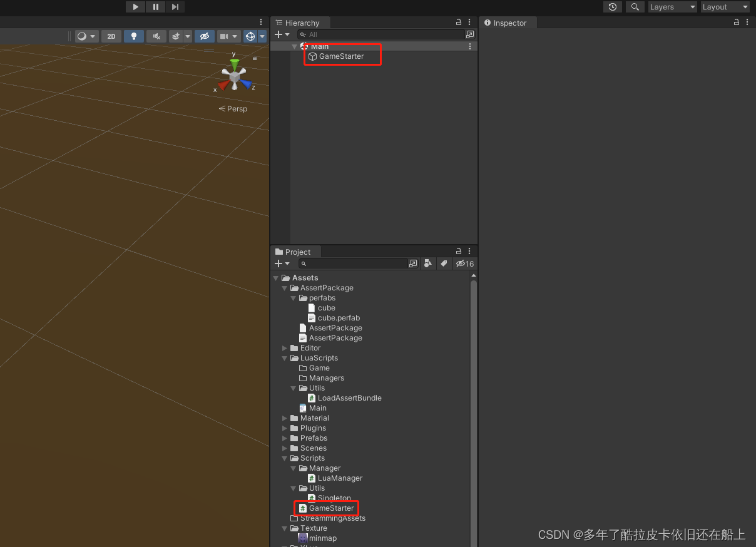Click the hidden packages count eye in Project
The height and width of the screenshot is (547, 756).
tap(464, 263)
